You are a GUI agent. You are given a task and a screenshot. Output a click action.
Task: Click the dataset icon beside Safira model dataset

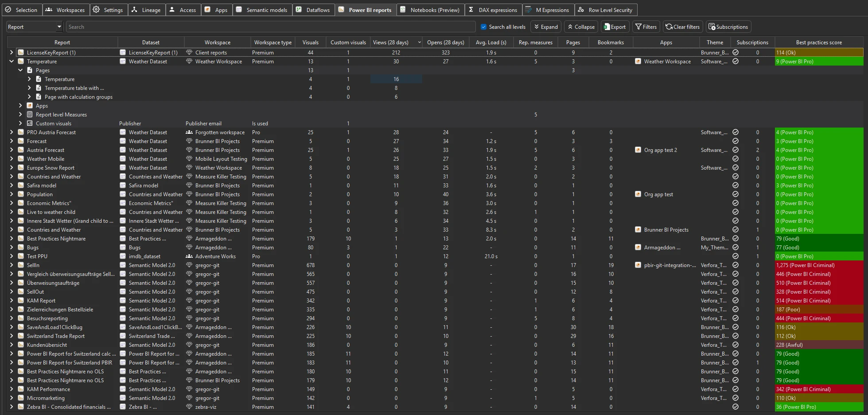point(123,185)
